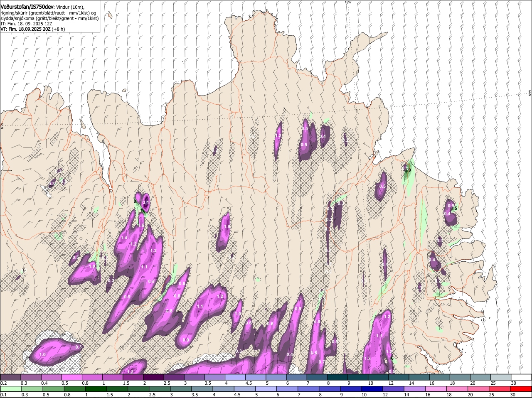Click the '25' label in lower legend row
This screenshot has width=532, height=398.
tap(493, 395)
